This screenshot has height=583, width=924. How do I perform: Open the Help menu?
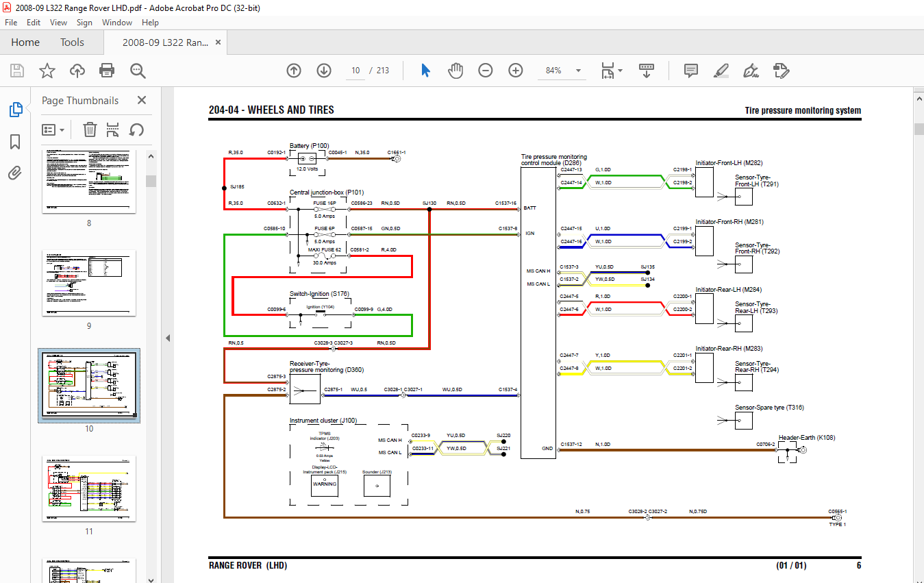[x=150, y=23]
